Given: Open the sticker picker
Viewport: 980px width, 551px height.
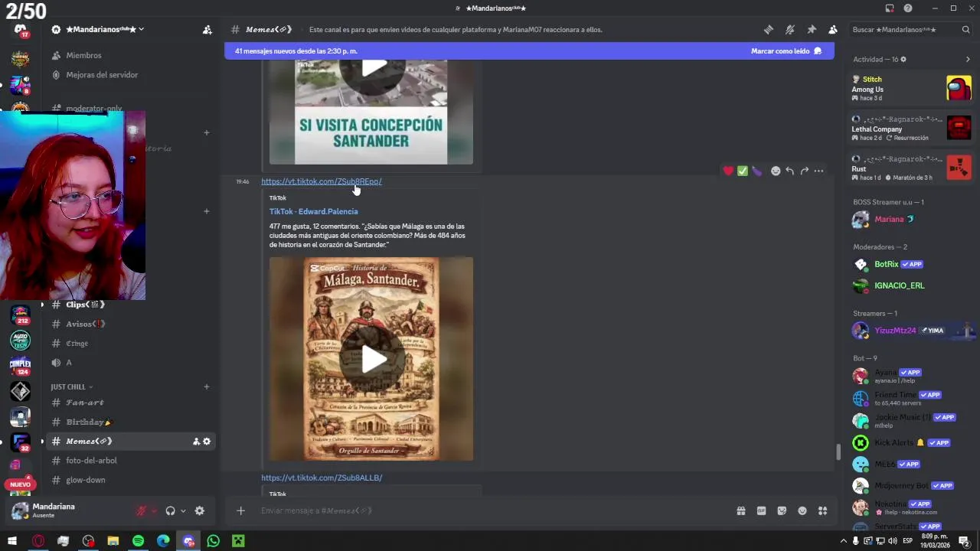Looking at the screenshot, I should click(x=782, y=510).
